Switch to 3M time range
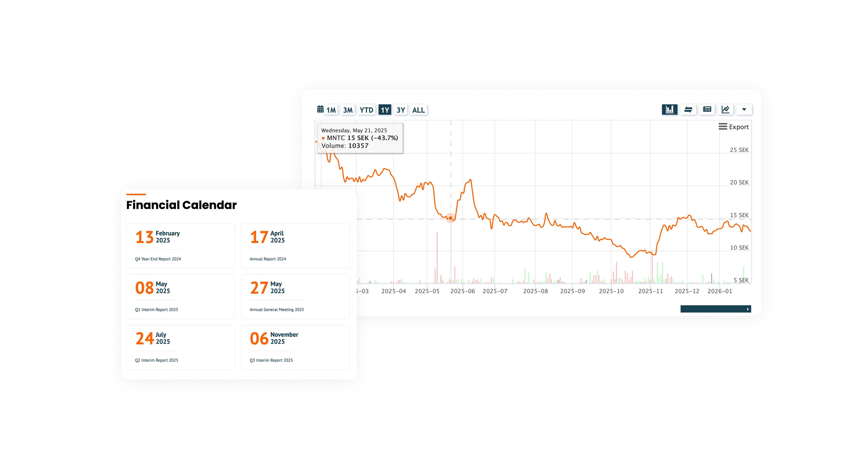 click(348, 110)
